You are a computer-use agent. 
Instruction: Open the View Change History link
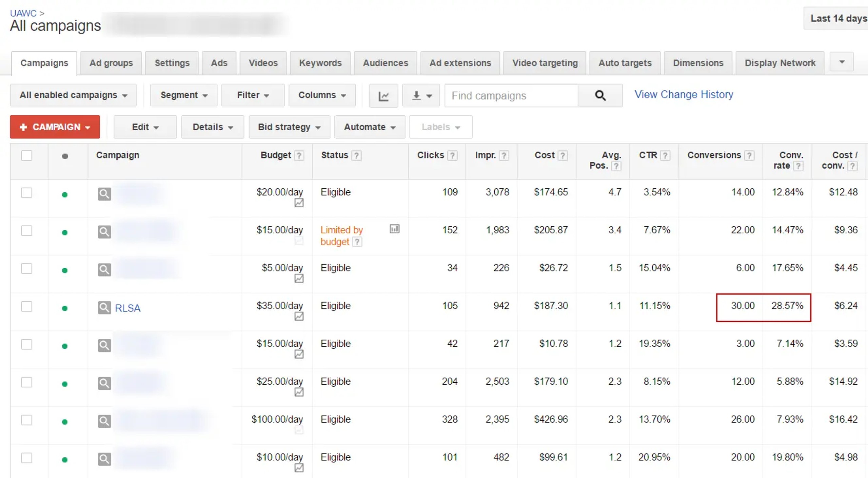(x=684, y=95)
